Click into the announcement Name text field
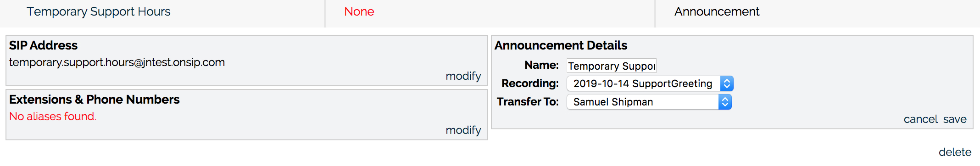Viewport: 980px width, 166px height. tap(612, 66)
